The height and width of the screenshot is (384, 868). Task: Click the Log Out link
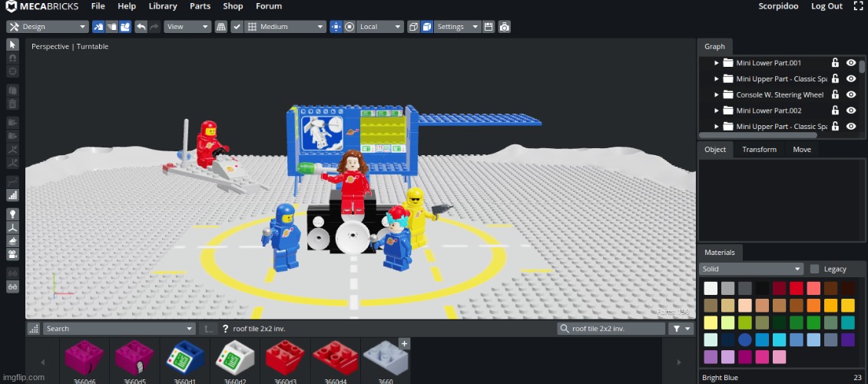click(x=827, y=6)
